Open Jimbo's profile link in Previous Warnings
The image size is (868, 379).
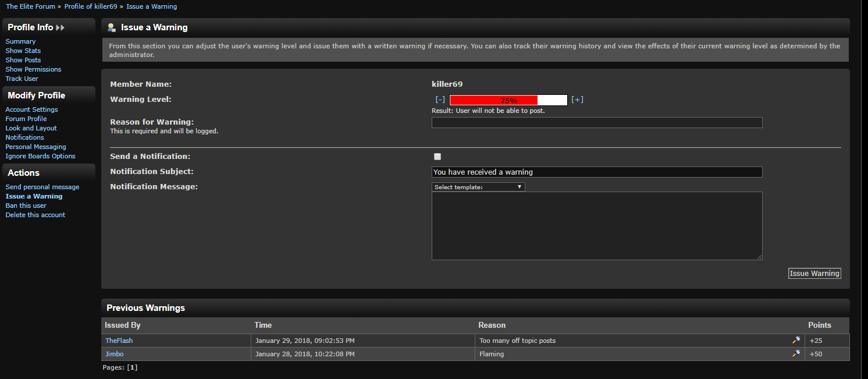pos(115,354)
